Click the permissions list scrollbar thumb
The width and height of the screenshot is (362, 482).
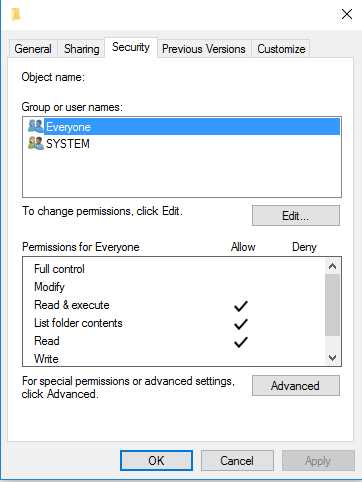coord(332,305)
